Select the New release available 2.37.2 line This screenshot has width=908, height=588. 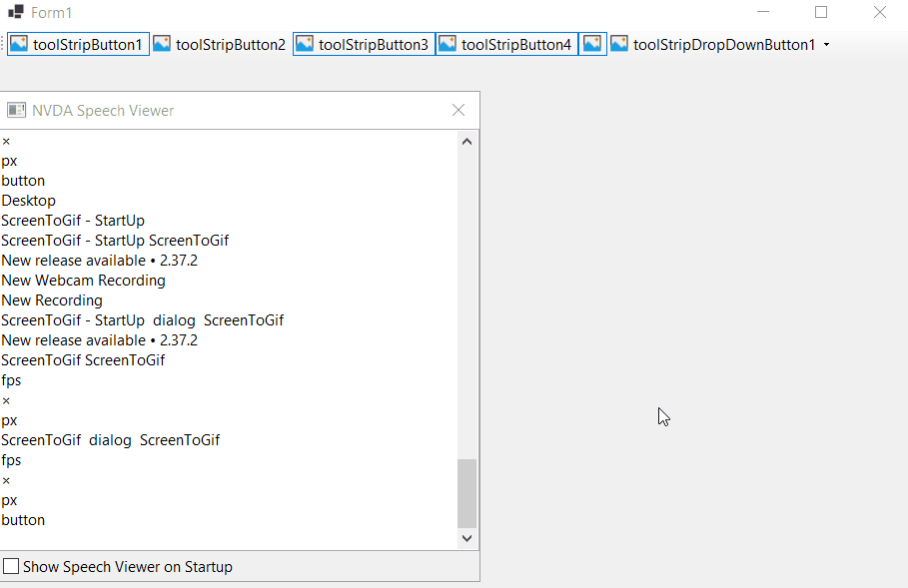pyautogui.click(x=98, y=260)
